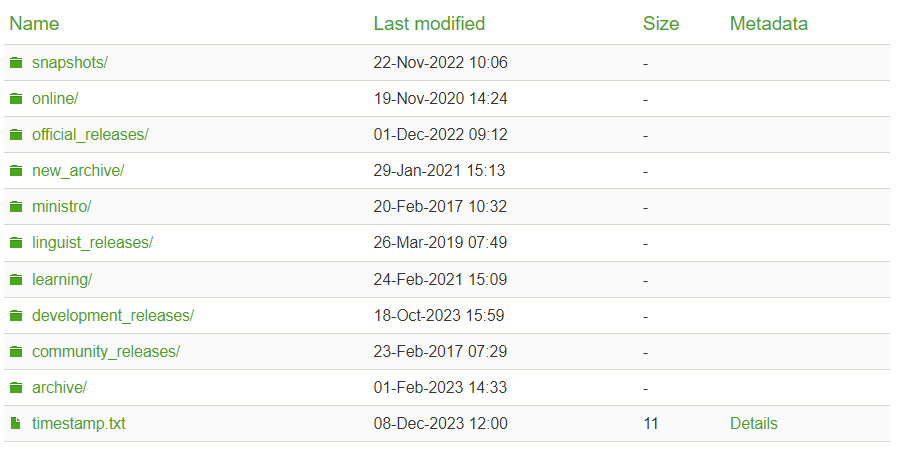Viewport: 898px width, 453px height.
Task: Open the community_releases/ directory link
Action: click(106, 352)
